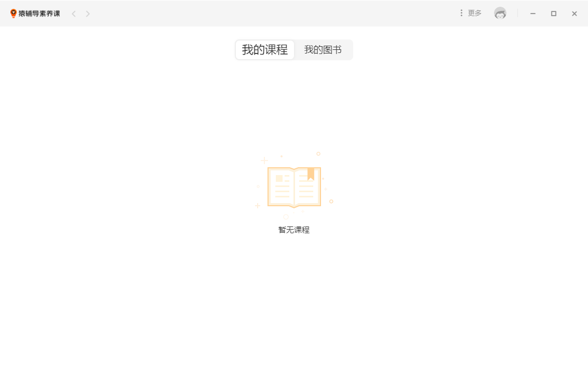Click the book illustration thumbnail

294,187
